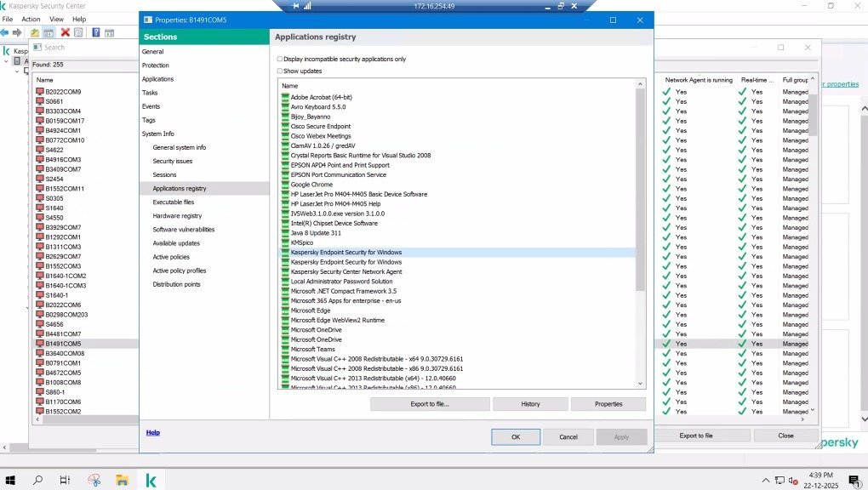Open the View menu
The width and height of the screenshot is (868, 490).
pyautogui.click(x=56, y=19)
